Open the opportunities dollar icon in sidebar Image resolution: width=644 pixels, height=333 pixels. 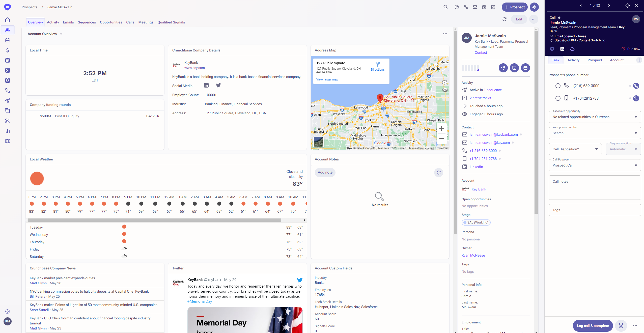tap(8, 50)
